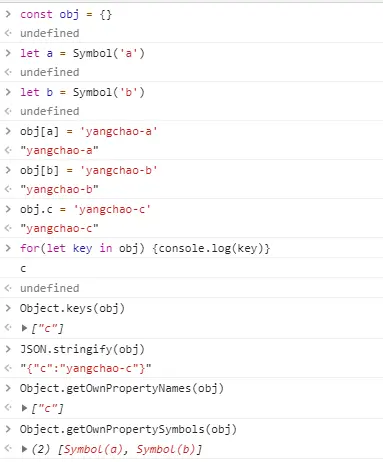Expand the getOwnPropertySymbols (2) result array

24,449
